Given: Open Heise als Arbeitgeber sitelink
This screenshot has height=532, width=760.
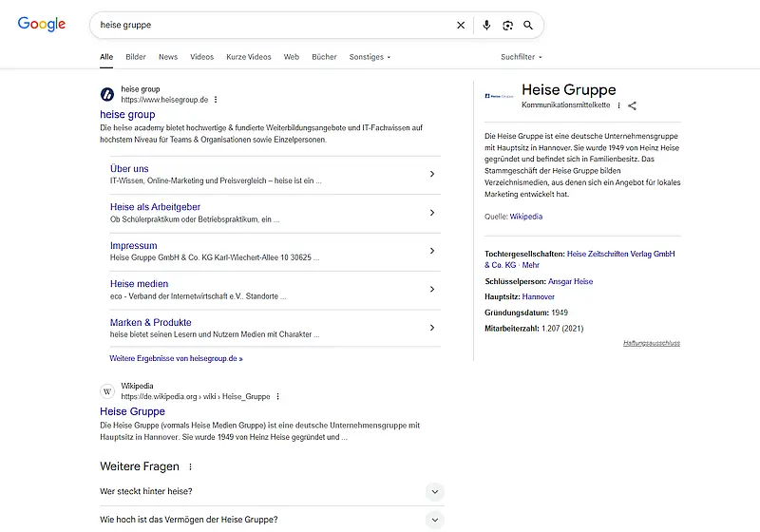Looking at the screenshot, I should pyautogui.click(x=155, y=207).
